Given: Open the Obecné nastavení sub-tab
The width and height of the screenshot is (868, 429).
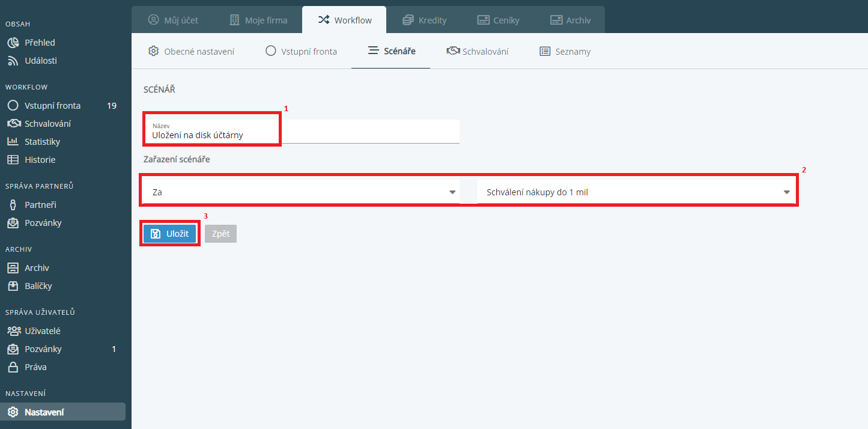Looking at the screenshot, I should click(x=192, y=52).
